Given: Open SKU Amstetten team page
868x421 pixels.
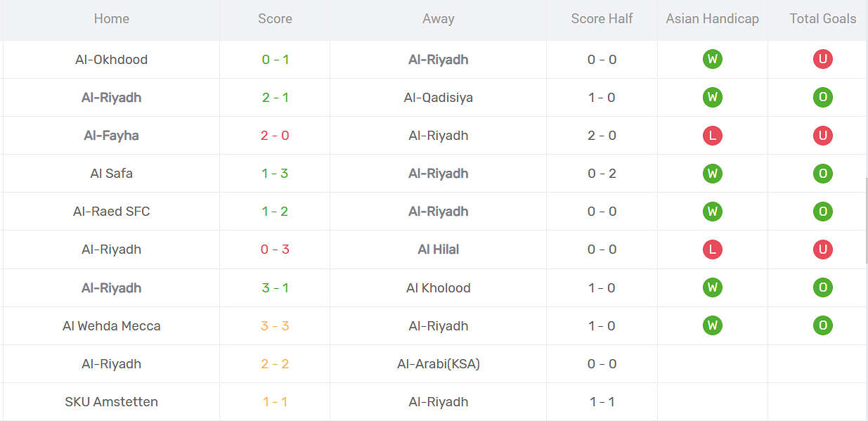Looking at the screenshot, I should (x=111, y=402).
